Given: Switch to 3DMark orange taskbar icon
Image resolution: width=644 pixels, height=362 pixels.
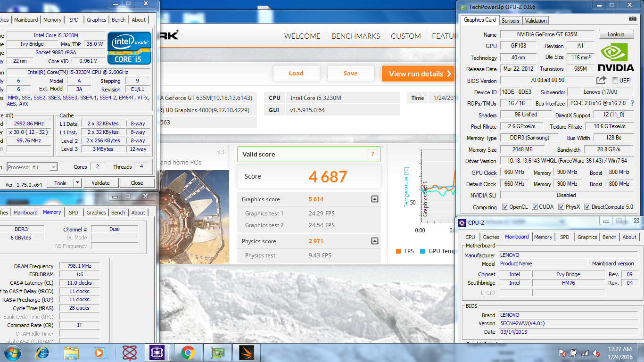Looking at the screenshot, I should click(247, 353).
